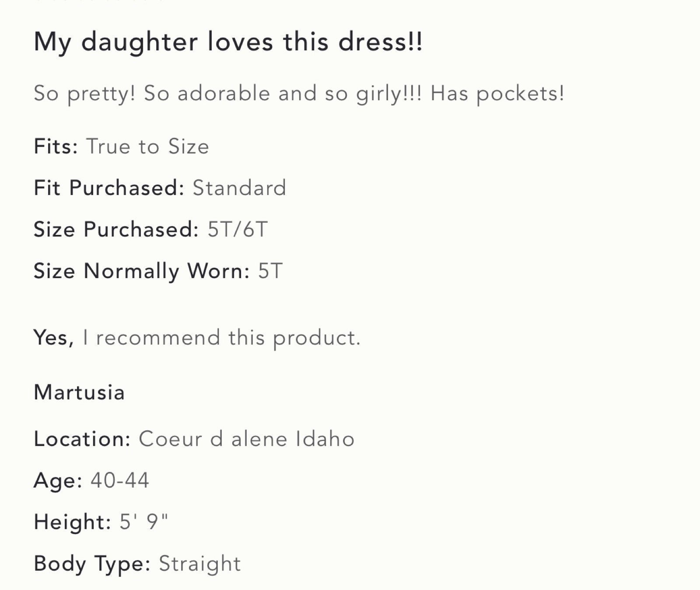This screenshot has height=590, width=700.
Task: Click the 'Size Purchased:' label
Action: tap(116, 229)
